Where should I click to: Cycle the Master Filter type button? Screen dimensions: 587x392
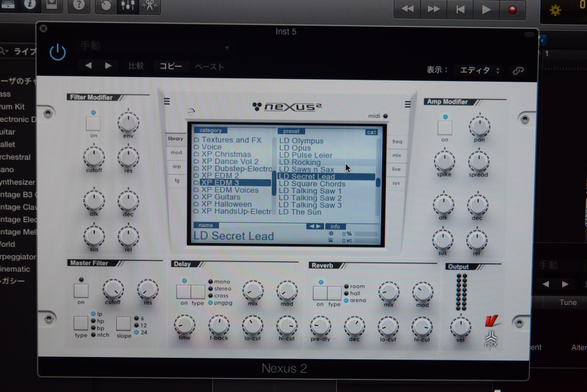pos(80,323)
